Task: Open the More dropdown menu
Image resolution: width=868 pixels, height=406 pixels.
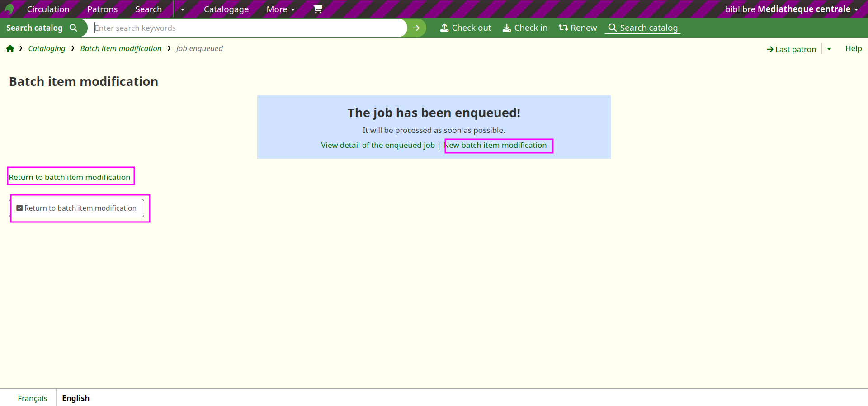Action: 280,9
